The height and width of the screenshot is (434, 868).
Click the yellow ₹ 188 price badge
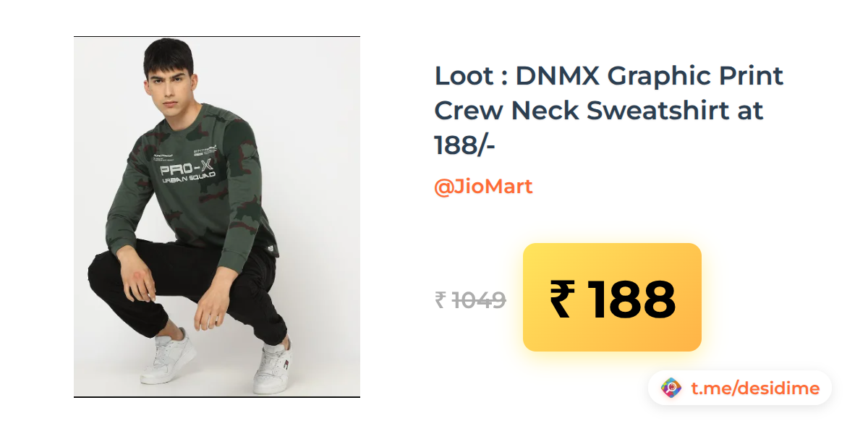click(x=612, y=297)
